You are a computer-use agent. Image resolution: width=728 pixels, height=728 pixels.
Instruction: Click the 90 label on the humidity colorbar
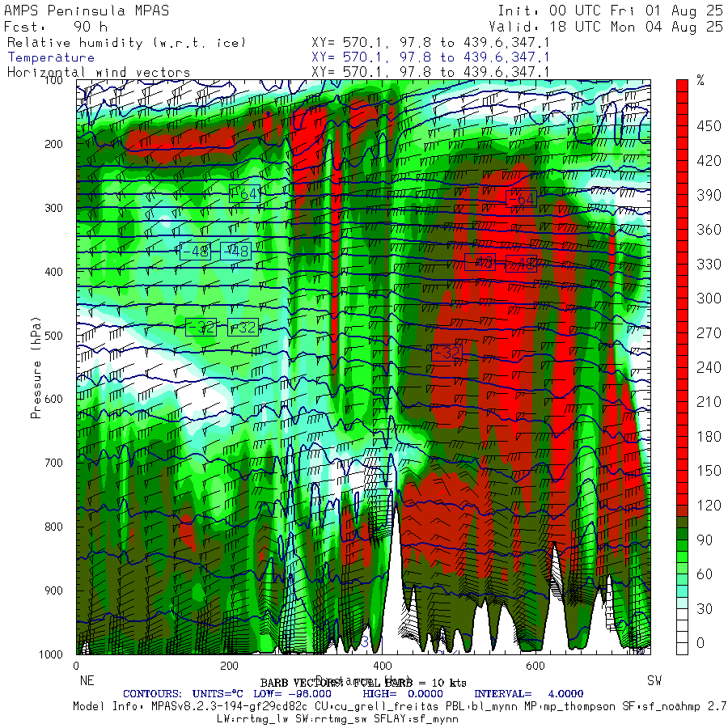[x=705, y=540]
